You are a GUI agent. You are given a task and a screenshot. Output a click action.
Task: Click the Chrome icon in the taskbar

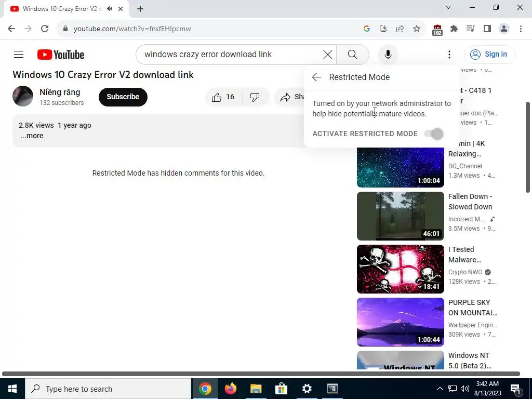(205, 389)
